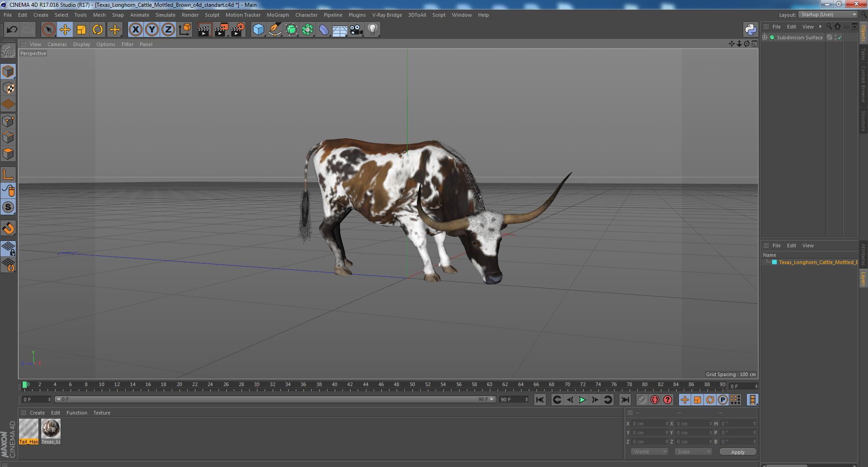This screenshot has height=467, width=868.
Task: Add a Cube primitive object
Action: [x=258, y=30]
